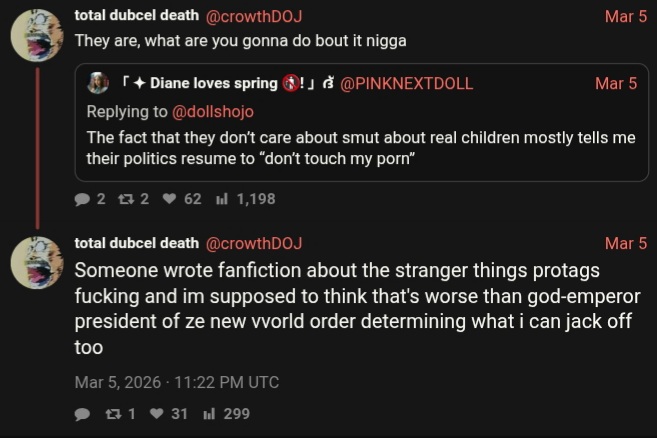Image resolution: width=657 pixels, height=438 pixels.
Task: Click the retweet icon showing 2 retweets
Action: (126, 199)
